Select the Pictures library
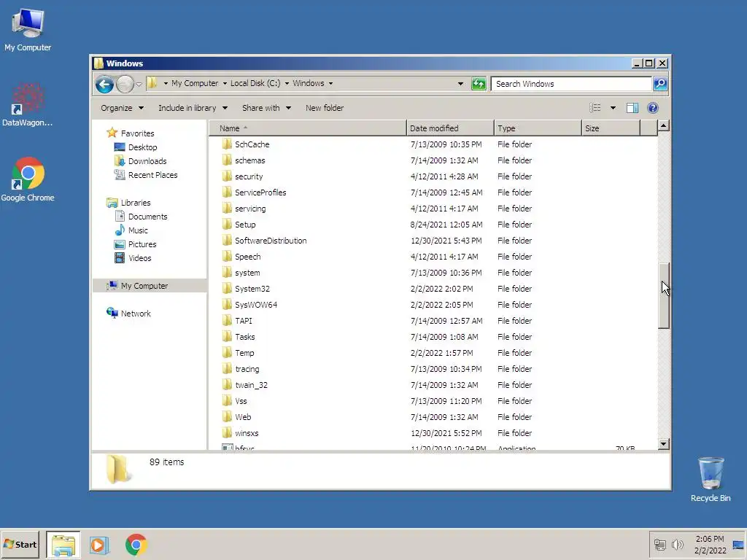 [x=142, y=244]
